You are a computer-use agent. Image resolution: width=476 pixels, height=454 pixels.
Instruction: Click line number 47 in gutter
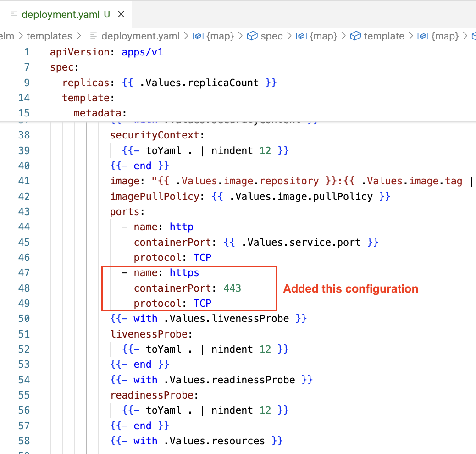click(24, 273)
